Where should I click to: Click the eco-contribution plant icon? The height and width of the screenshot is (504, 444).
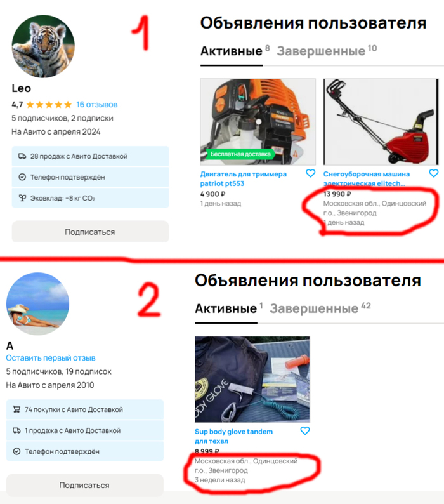click(22, 198)
